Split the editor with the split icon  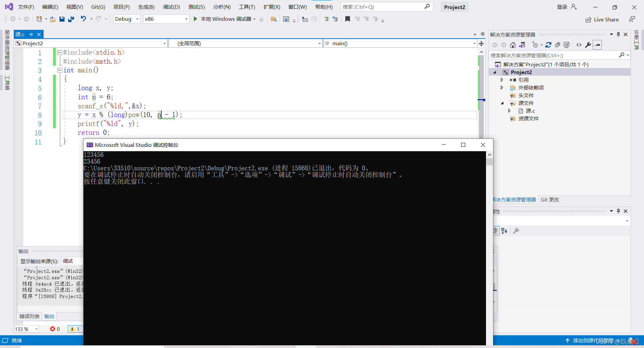click(x=481, y=44)
